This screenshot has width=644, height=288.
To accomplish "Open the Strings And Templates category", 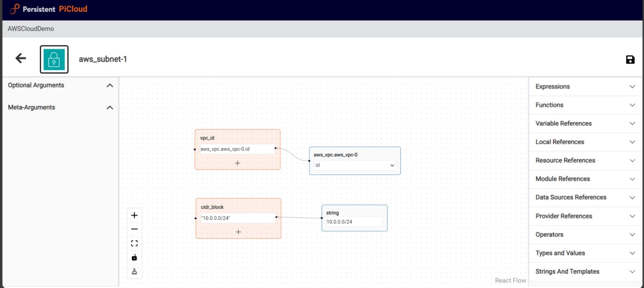I will [585, 271].
